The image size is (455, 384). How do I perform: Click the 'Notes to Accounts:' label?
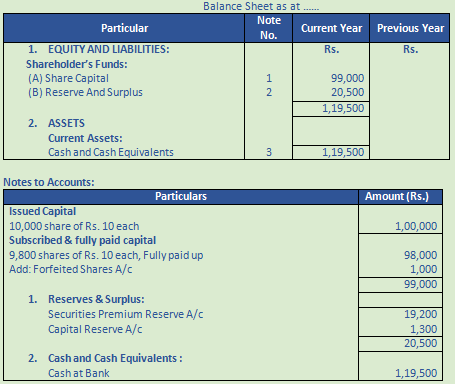pos(49,182)
